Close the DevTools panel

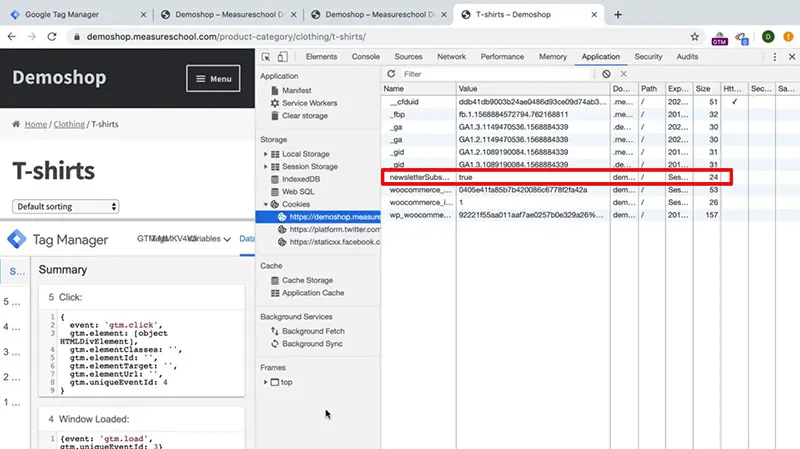[792, 57]
